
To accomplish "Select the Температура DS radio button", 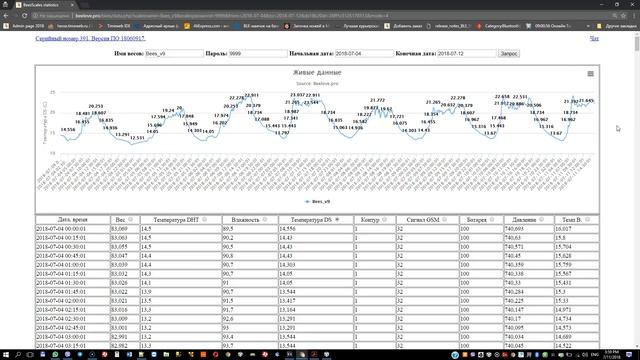I will click(337, 220).
